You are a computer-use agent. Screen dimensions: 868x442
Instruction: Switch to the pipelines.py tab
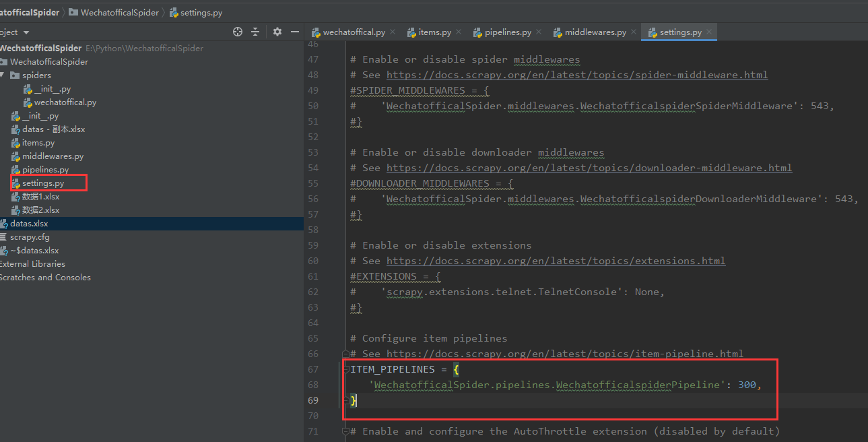tap(502, 32)
